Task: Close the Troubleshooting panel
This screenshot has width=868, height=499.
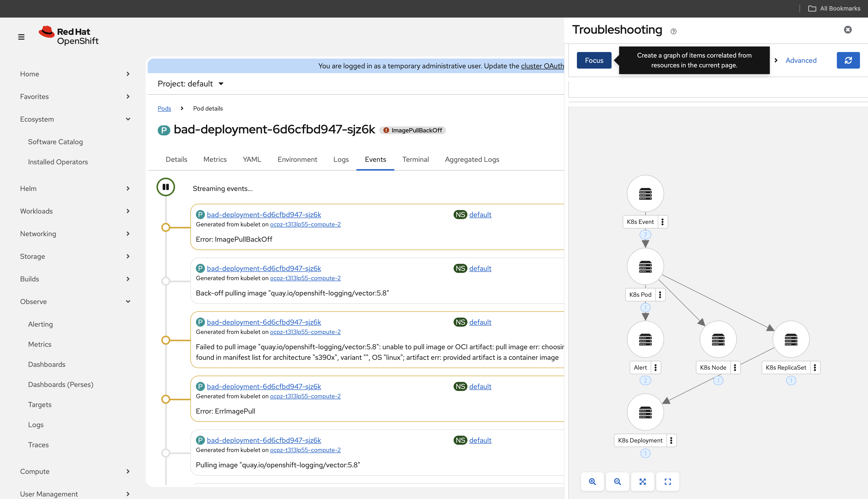Action: 847,30
